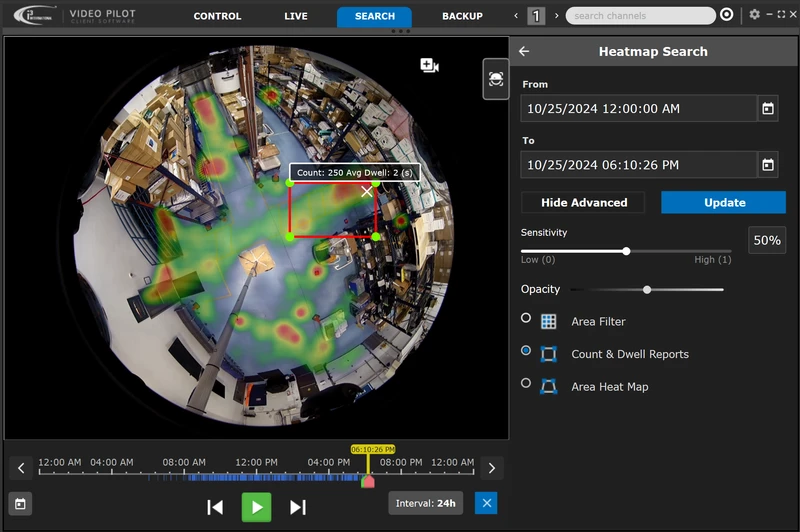800x532 pixels.
Task: Click the blue Update button
Action: (x=724, y=202)
